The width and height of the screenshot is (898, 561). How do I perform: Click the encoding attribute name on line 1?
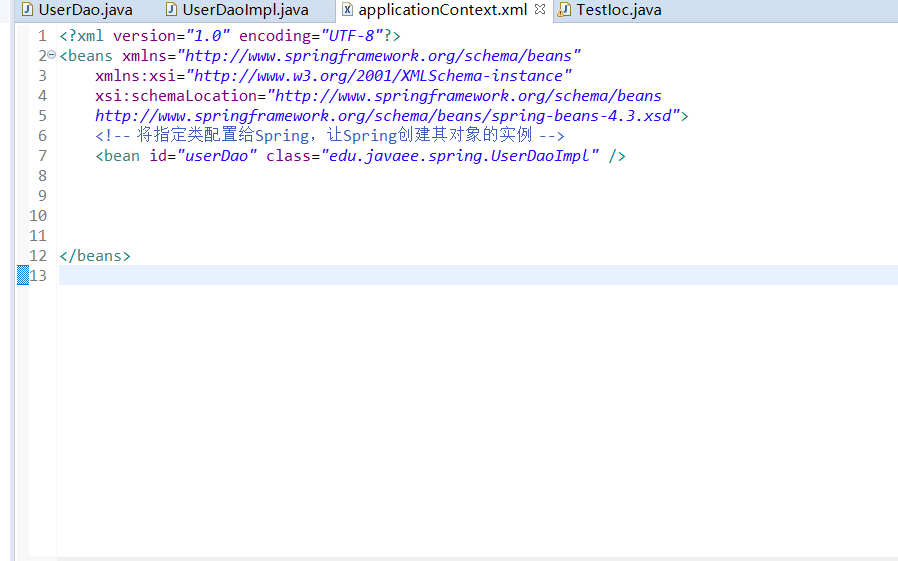pyautogui.click(x=275, y=35)
